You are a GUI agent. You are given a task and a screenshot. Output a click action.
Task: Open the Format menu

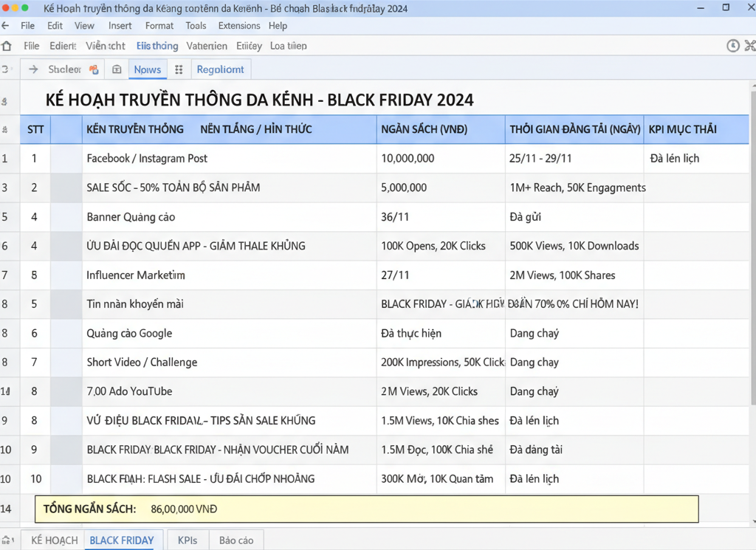point(159,26)
